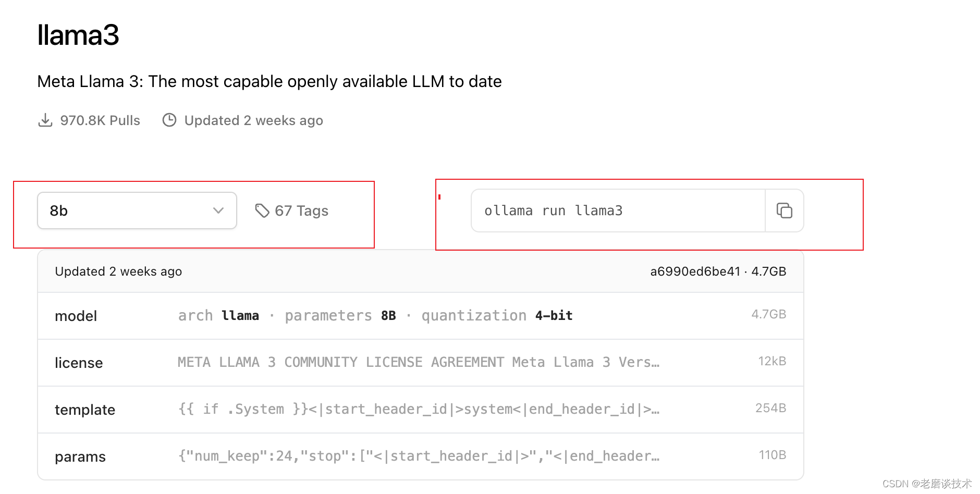The image size is (980, 494).
Task: Click the Updated 2 weeks ago header row
Action: (118, 271)
